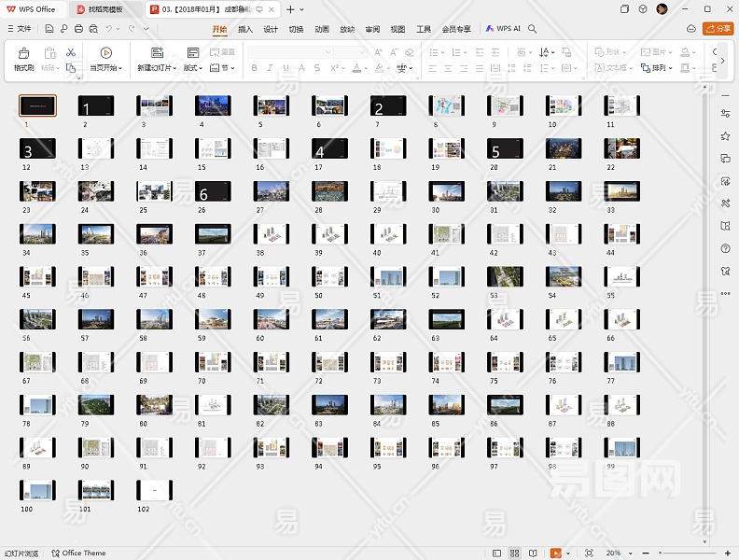Click the Cut scissors icon
This screenshot has height=560, width=739.
tap(71, 52)
